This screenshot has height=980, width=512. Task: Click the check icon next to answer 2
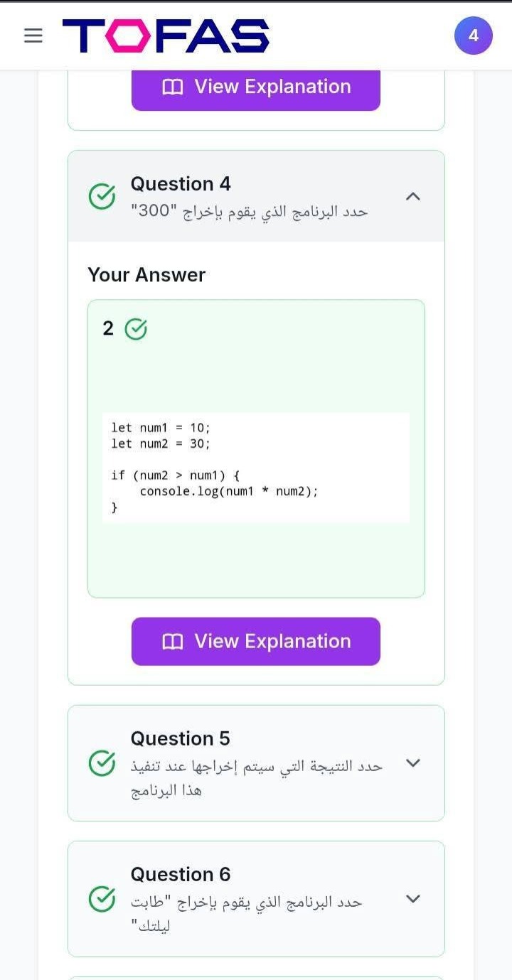136,329
